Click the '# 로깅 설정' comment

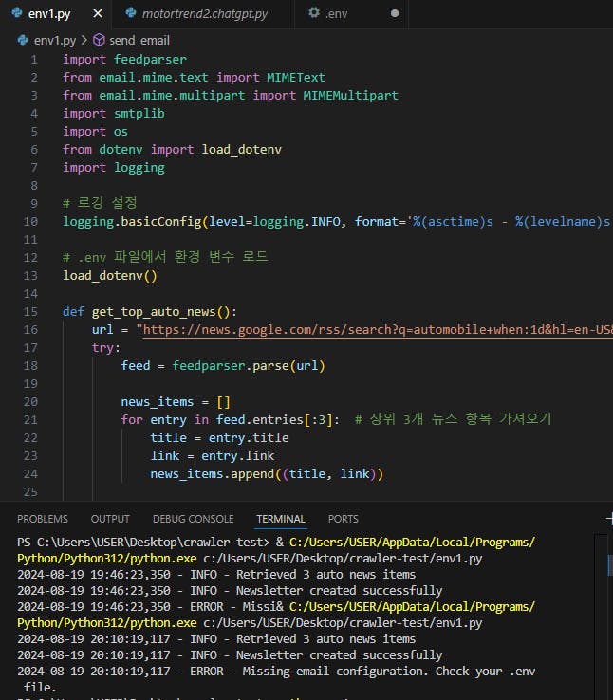[x=100, y=204]
